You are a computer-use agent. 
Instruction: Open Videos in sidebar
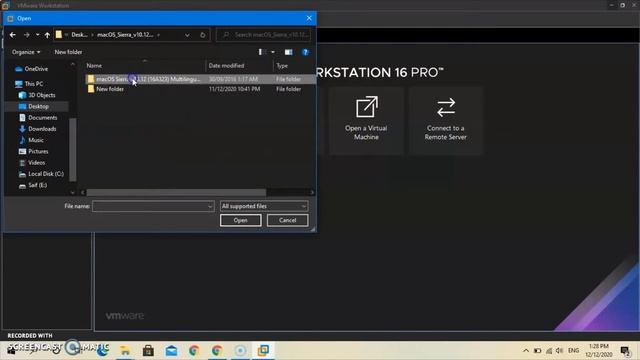tap(32, 162)
